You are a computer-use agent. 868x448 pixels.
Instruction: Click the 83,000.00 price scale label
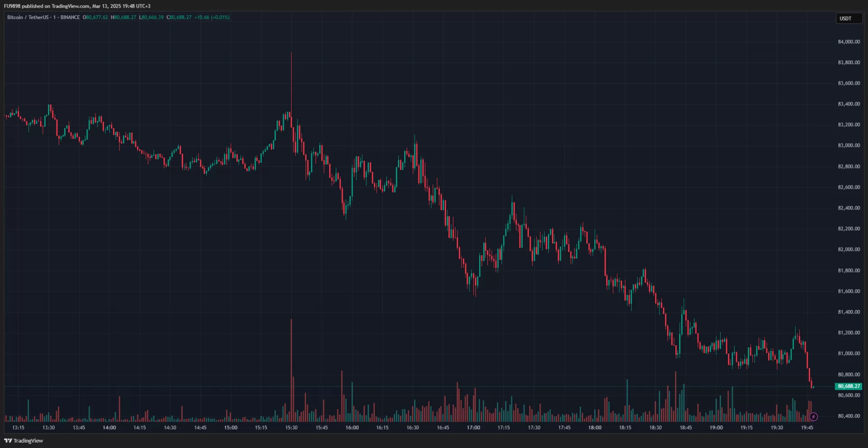(x=849, y=145)
